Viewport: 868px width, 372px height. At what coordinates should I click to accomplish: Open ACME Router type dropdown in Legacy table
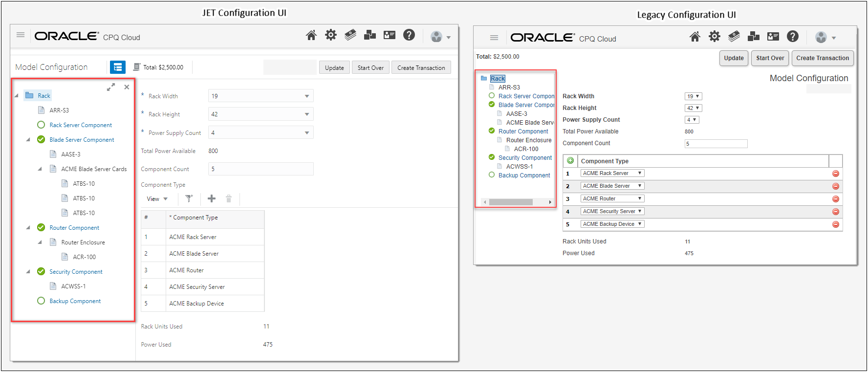[x=612, y=198]
